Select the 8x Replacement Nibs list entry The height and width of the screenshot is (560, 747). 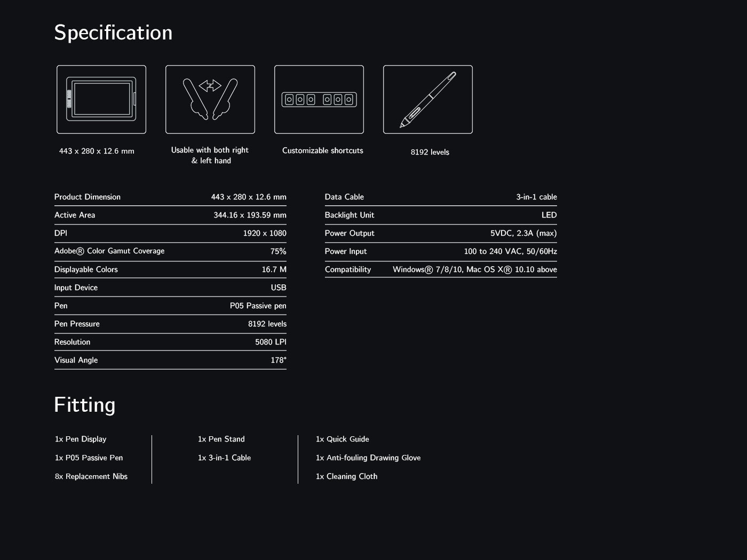[x=91, y=476]
